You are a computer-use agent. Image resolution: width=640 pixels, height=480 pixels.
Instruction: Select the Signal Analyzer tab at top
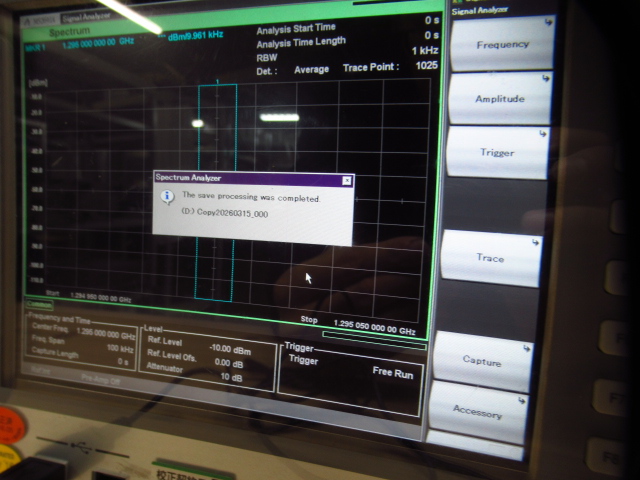tap(86, 17)
